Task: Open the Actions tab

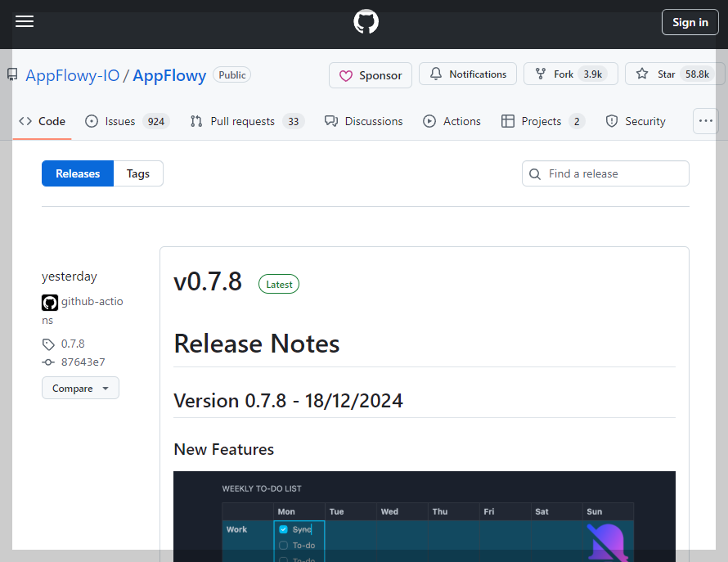Action: 452,121
